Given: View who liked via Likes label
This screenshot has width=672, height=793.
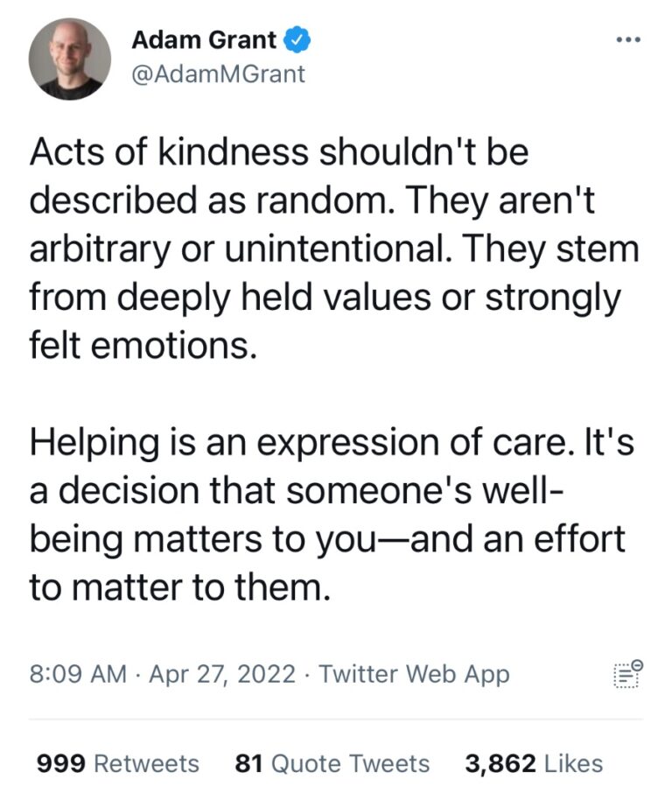Looking at the screenshot, I should [x=573, y=763].
